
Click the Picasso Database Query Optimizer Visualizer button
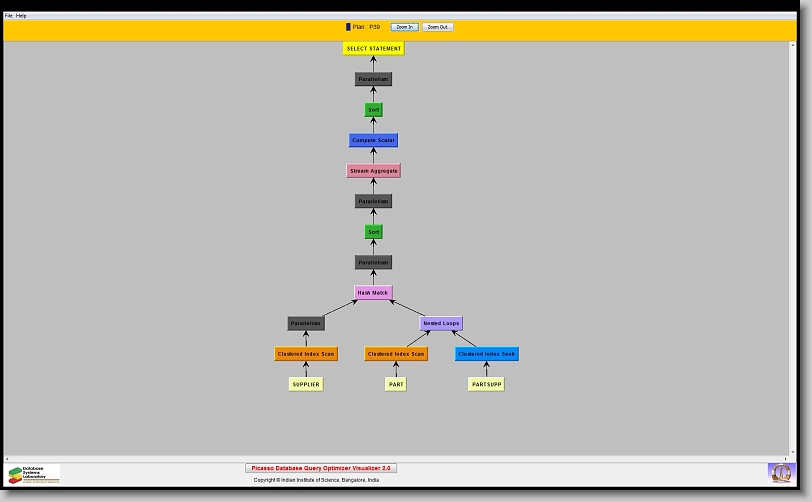[321, 468]
